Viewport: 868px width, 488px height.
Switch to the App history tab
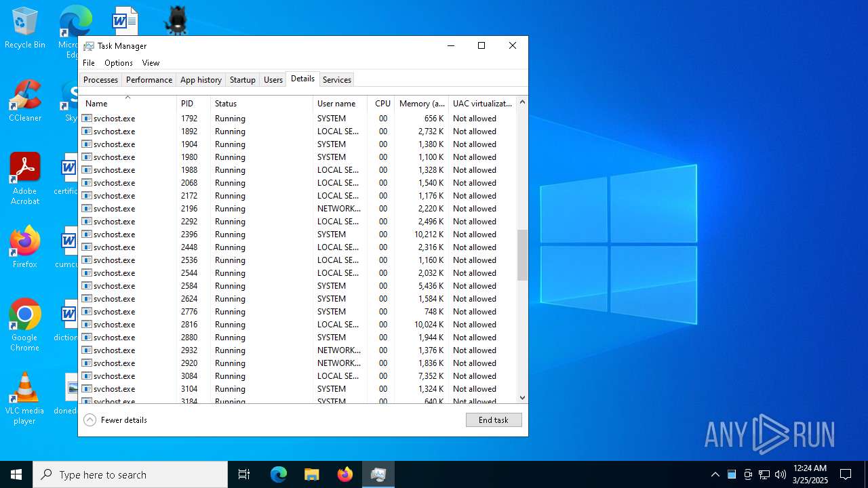201,80
